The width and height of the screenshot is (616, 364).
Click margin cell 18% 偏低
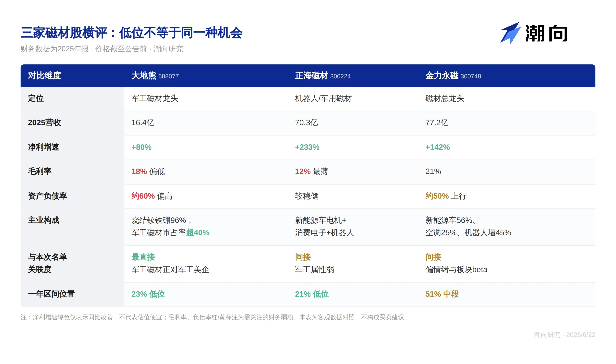[148, 171]
